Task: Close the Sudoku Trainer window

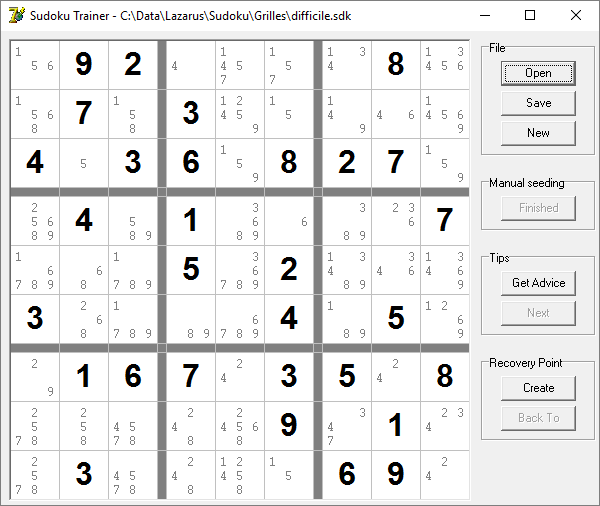Action: [576, 15]
